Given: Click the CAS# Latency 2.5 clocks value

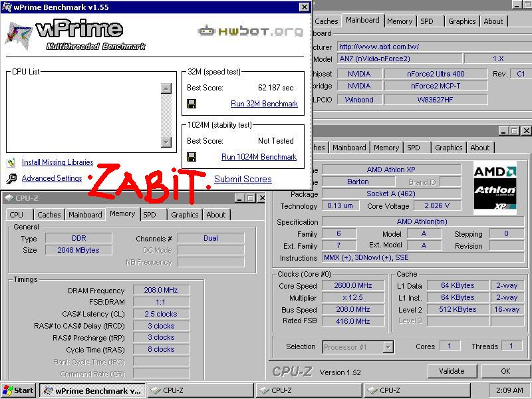Looking at the screenshot, I should click(161, 314).
